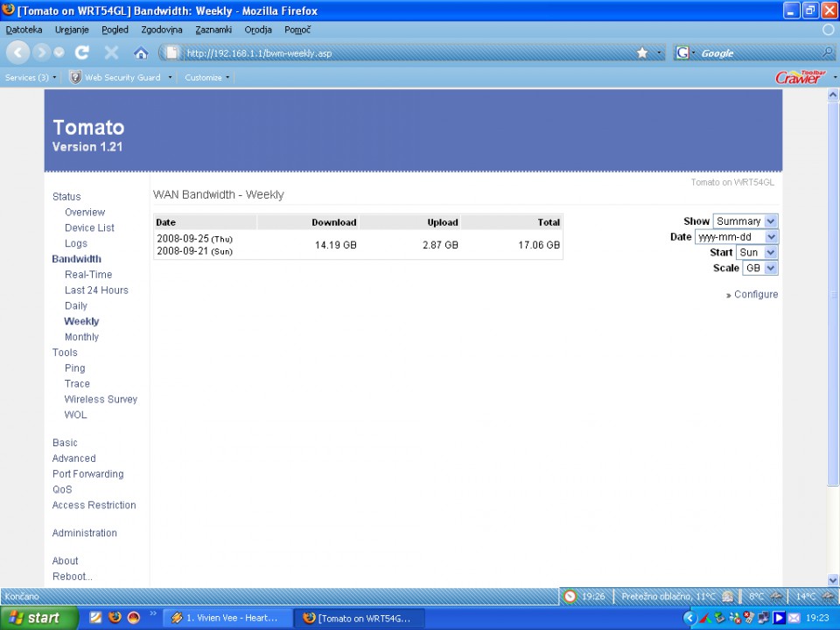
Task: Click the Total value 17.06 GB
Action: 539,245
